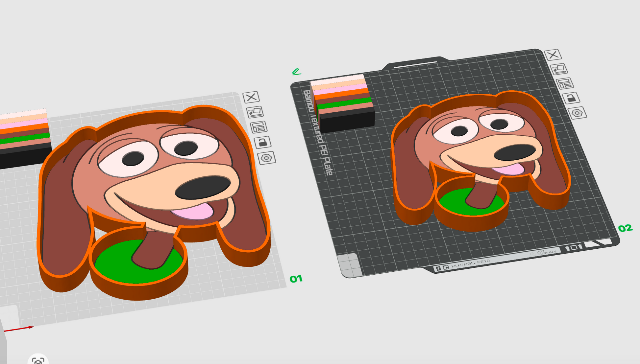Toggle the lock on plate 01
640x364 pixels.
click(x=263, y=142)
